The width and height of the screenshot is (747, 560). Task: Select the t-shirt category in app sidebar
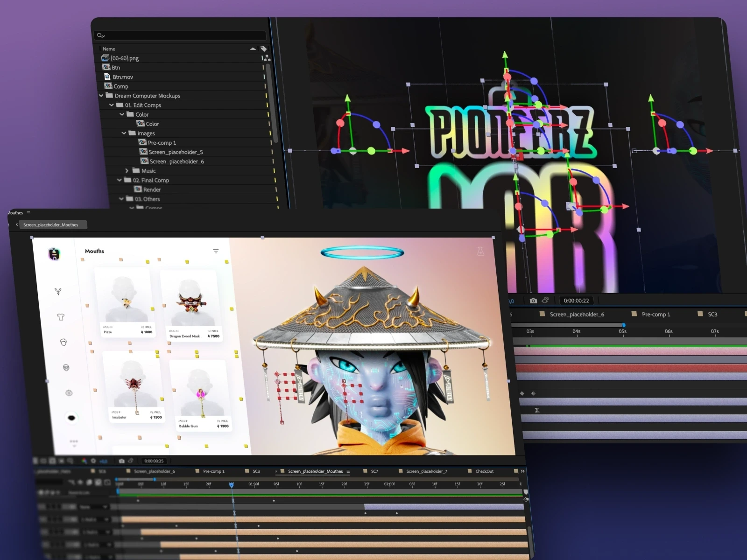[60, 317]
